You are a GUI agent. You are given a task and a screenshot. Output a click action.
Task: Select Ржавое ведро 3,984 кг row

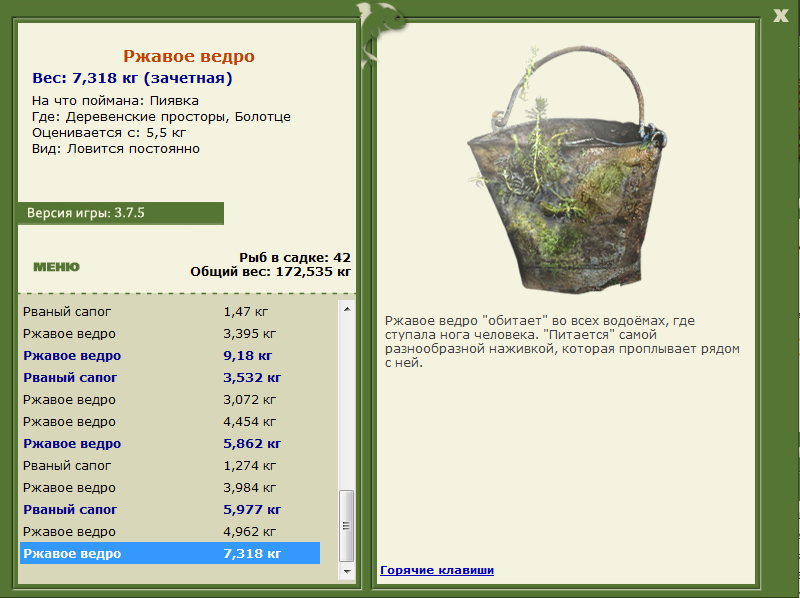click(170, 487)
